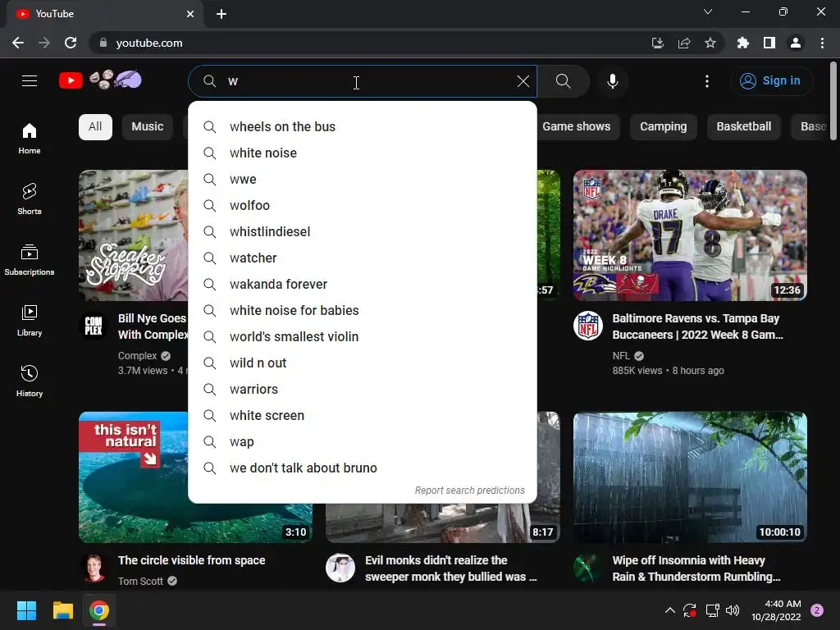Go to Home in sidebar

click(x=30, y=138)
